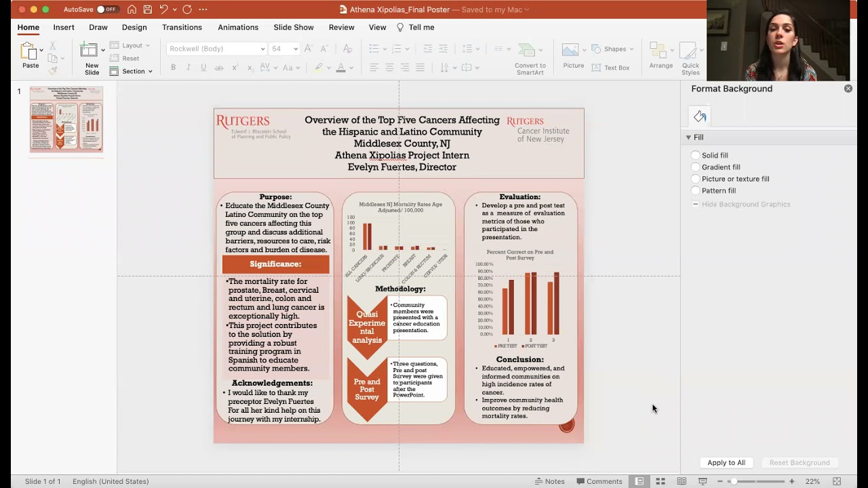Image resolution: width=868 pixels, height=488 pixels.
Task: Toggle AutoSave switch
Action: point(107,9)
